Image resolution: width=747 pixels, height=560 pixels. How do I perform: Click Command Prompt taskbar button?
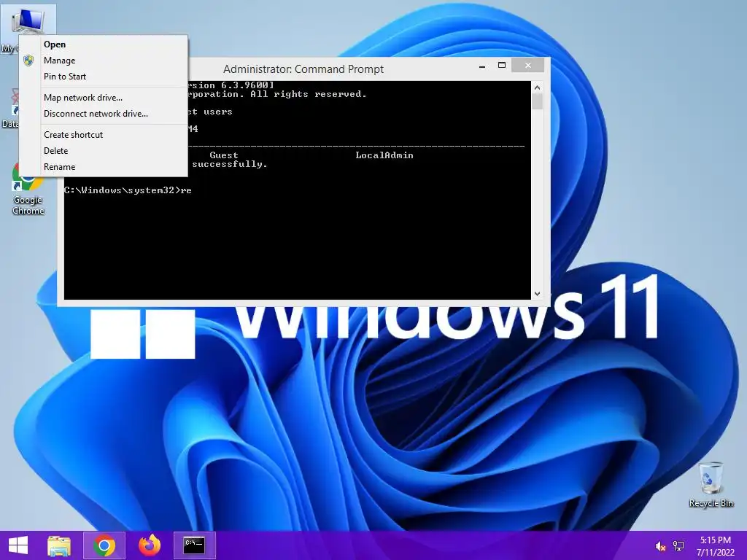point(194,545)
